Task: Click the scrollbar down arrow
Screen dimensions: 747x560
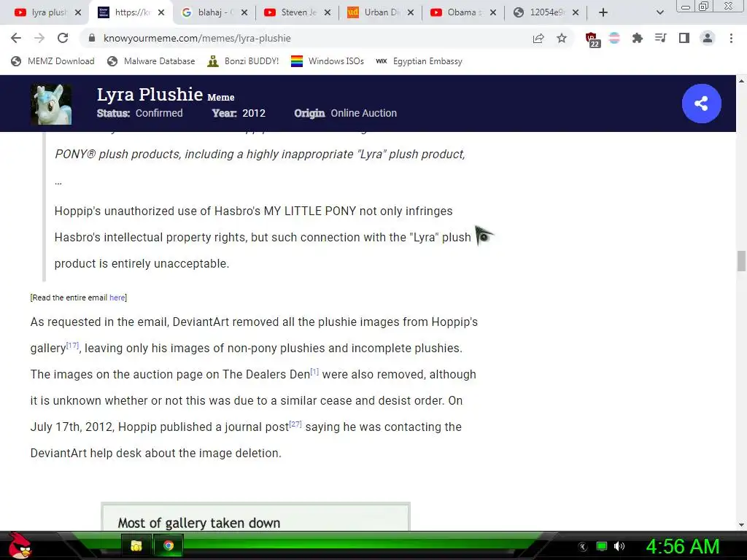Action: click(741, 525)
